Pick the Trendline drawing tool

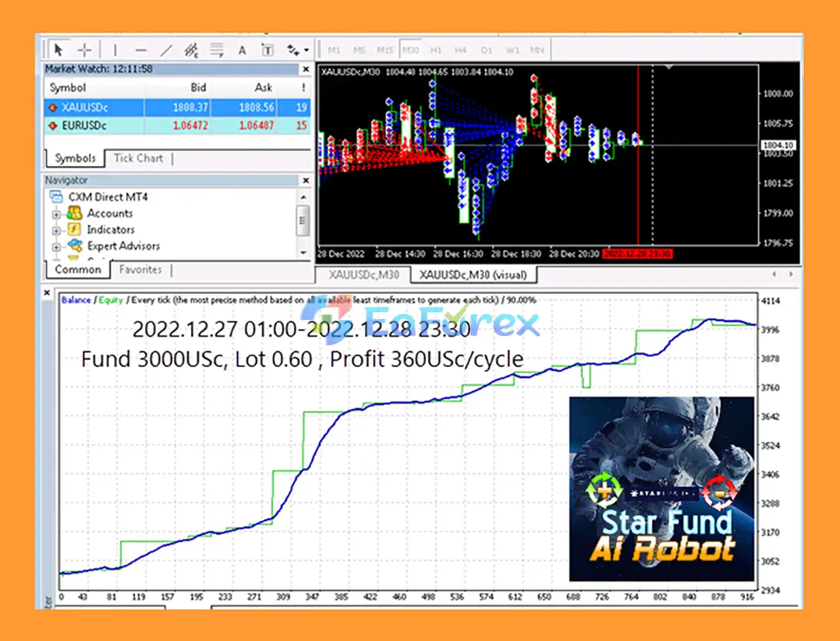click(167, 50)
